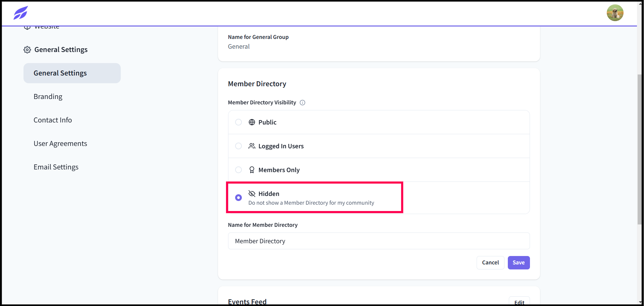Open the General Settings sidebar header
Viewport: 644px width, 306px height.
point(56,50)
